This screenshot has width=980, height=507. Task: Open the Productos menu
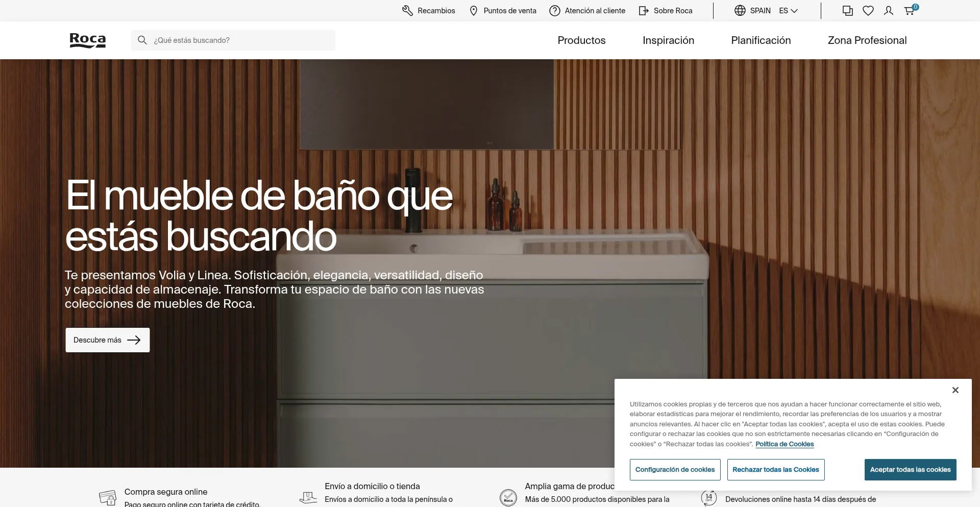(582, 40)
